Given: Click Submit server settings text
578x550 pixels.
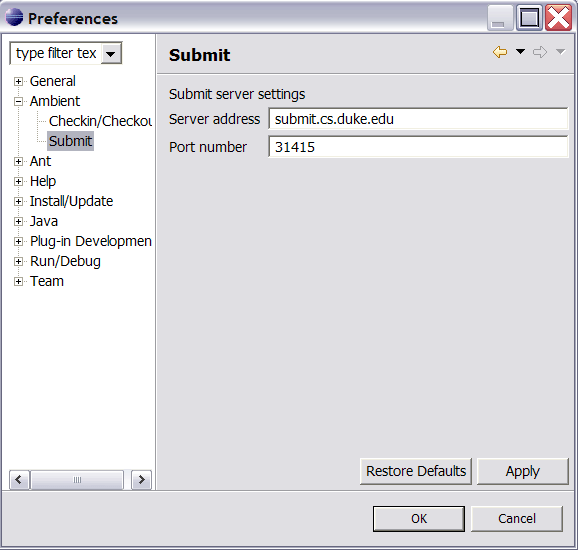Looking at the screenshot, I should click(237, 94).
